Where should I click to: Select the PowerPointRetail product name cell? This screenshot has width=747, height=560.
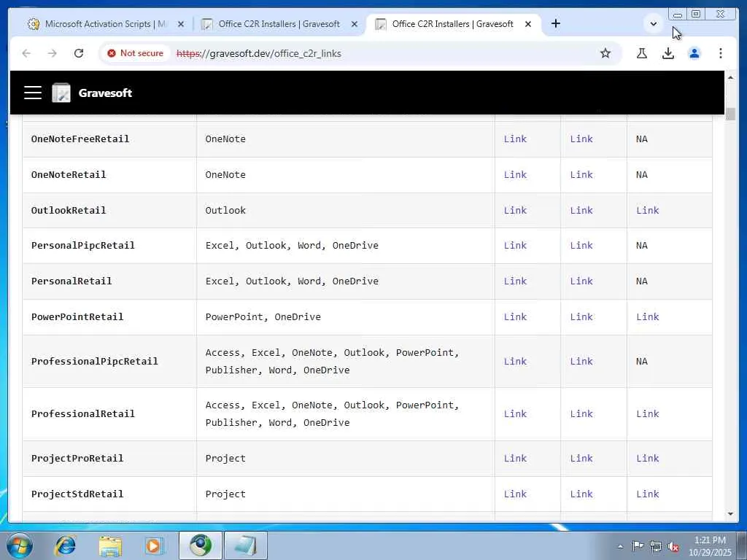click(x=109, y=317)
